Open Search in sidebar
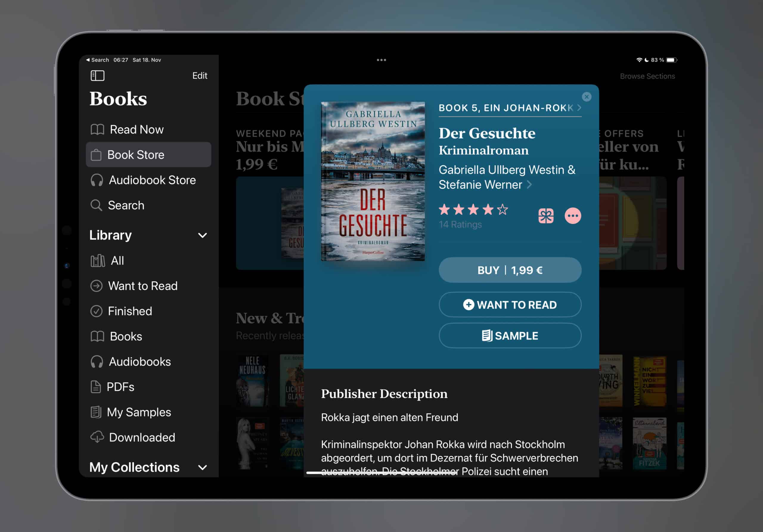This screenshot has height=532, width=763. [148, 205]
